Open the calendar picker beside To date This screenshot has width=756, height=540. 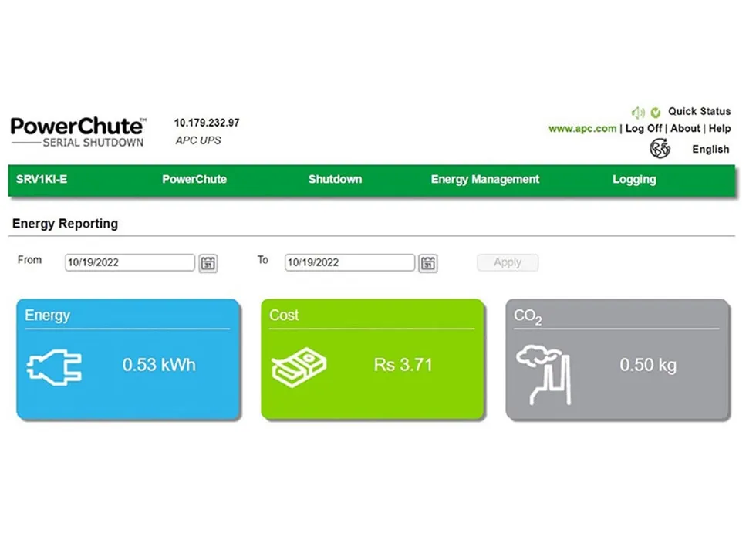[428, 263]
